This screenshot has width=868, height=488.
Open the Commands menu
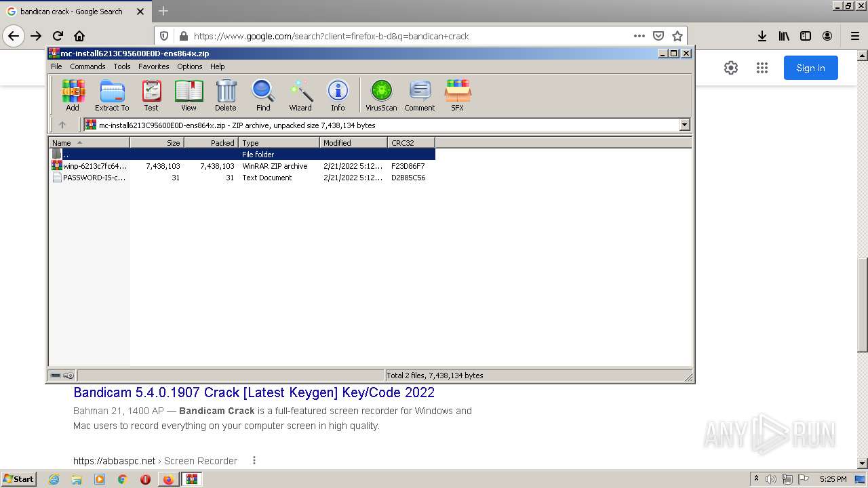tap(87, 66)
